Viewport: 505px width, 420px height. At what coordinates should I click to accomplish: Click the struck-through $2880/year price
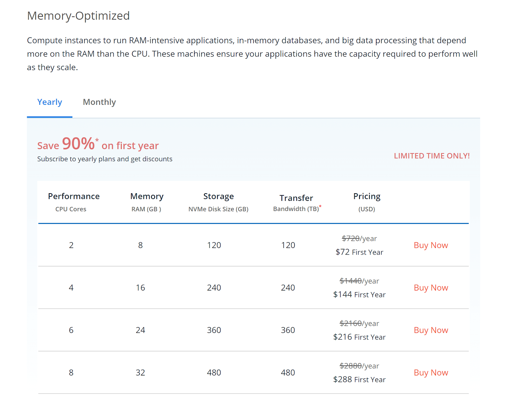pyautogui.click(x=359, y=366)
